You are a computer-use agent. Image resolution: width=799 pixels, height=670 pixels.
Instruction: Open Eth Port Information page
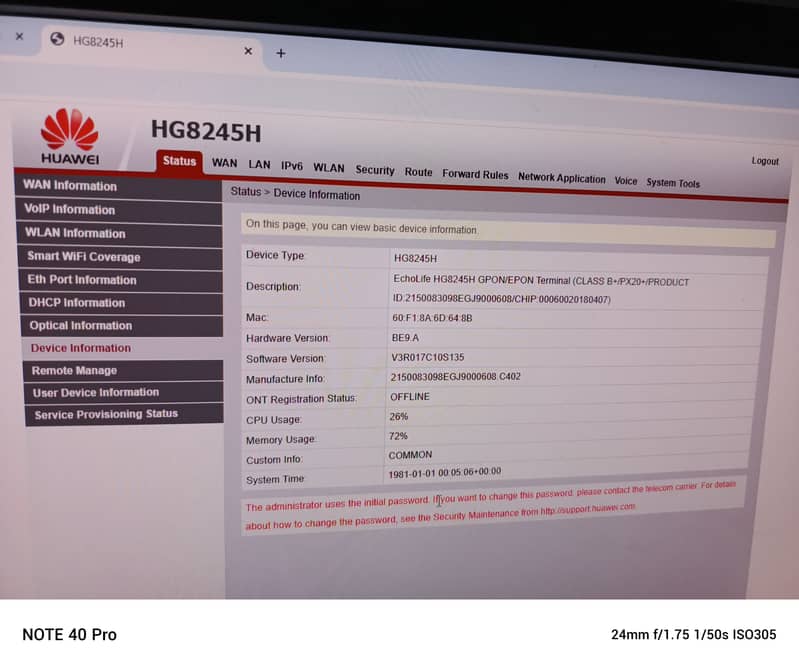coord(121,280)
